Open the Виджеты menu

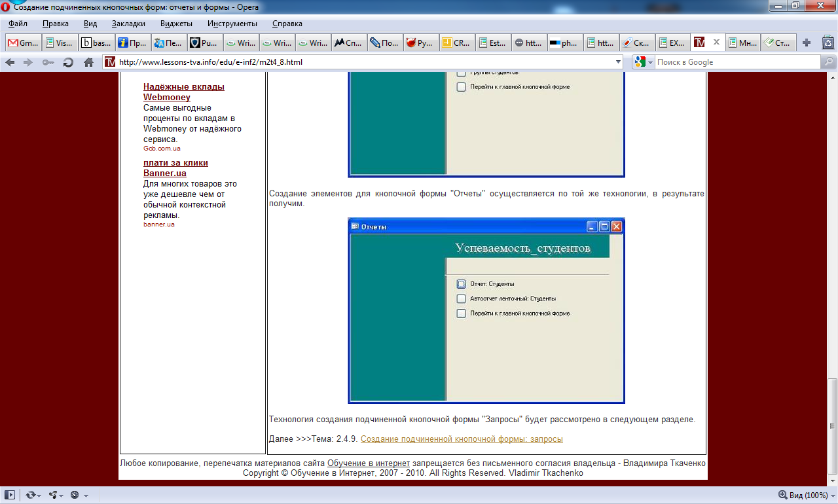click(176, 24)
